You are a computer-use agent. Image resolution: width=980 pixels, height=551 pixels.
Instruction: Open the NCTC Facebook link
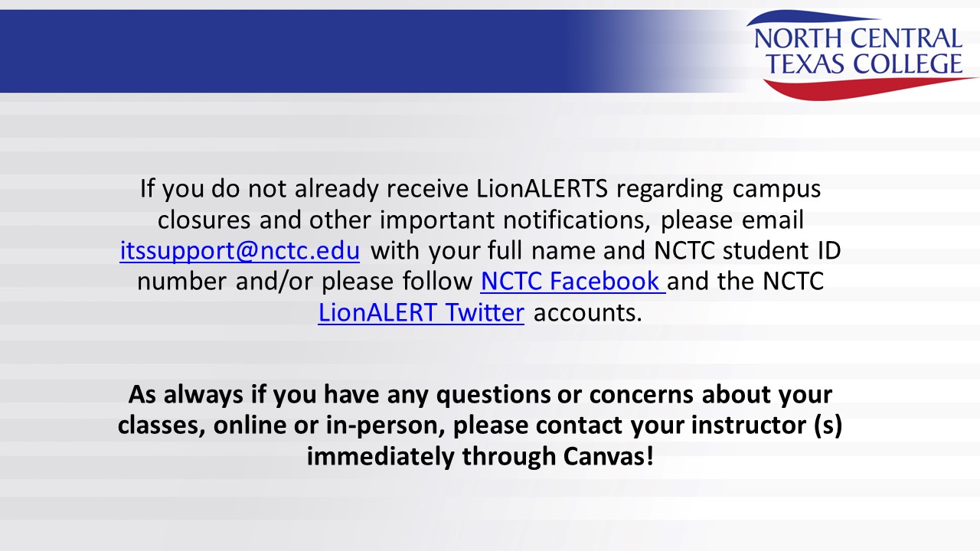(573, 282)
